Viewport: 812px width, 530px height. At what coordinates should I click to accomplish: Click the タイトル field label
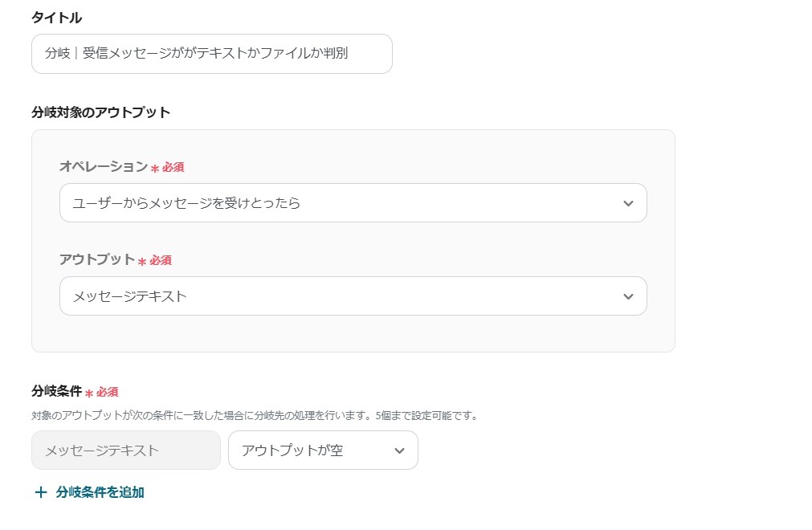(56, 17)
